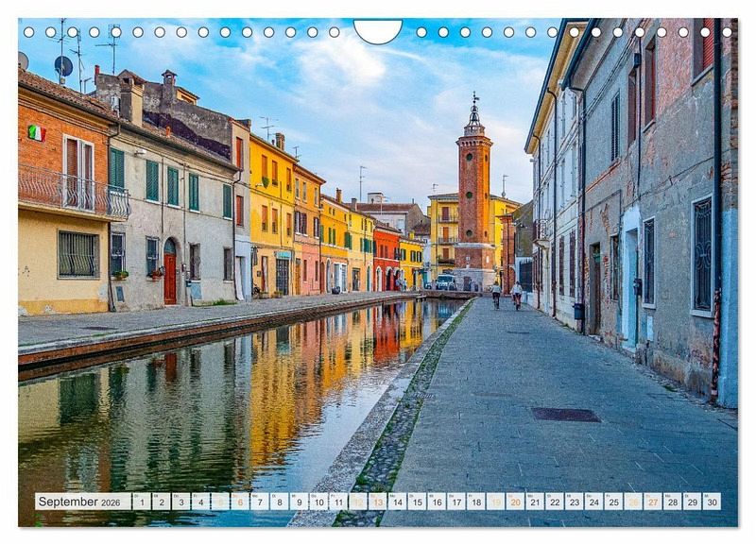Click the metal drain cover on pavement

pos(564,414)
